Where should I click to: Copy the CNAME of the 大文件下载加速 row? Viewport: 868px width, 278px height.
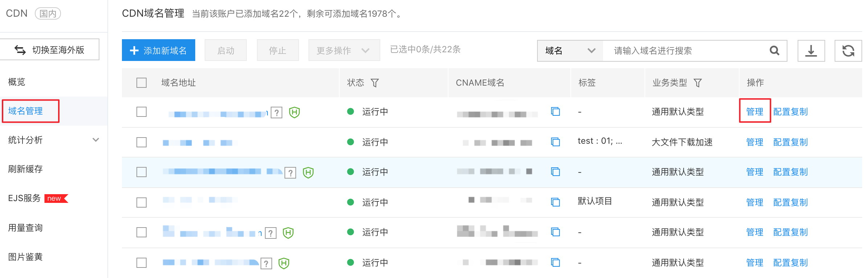click(555, 142)
